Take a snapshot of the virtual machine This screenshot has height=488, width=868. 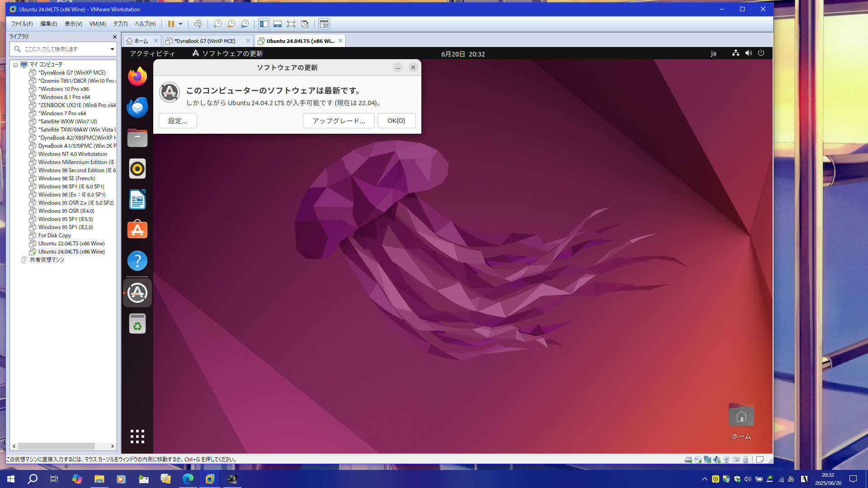(x=217, y=24)
